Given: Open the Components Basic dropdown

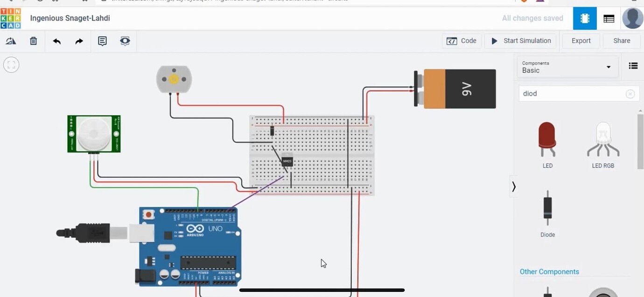Looking at the screenshot, I should tap(567, 67).
